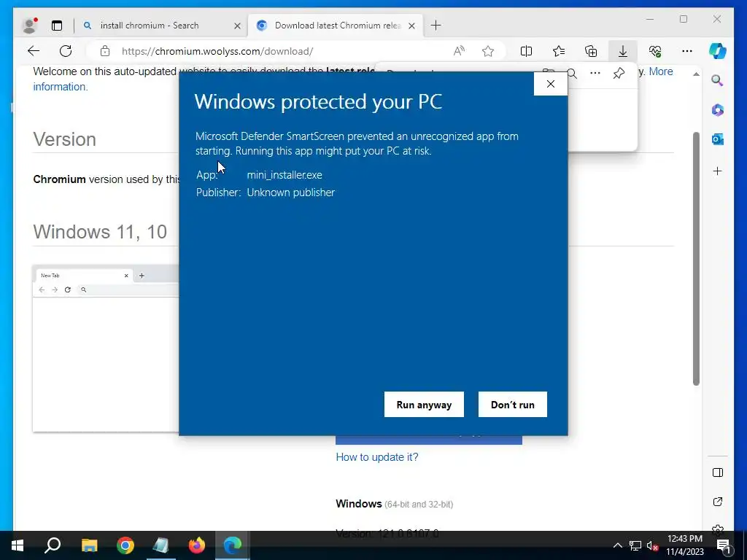Open Firefox from taskbar
Image resolution: width=747 pixels, height=560 pixels.
[x=197, y=545]
